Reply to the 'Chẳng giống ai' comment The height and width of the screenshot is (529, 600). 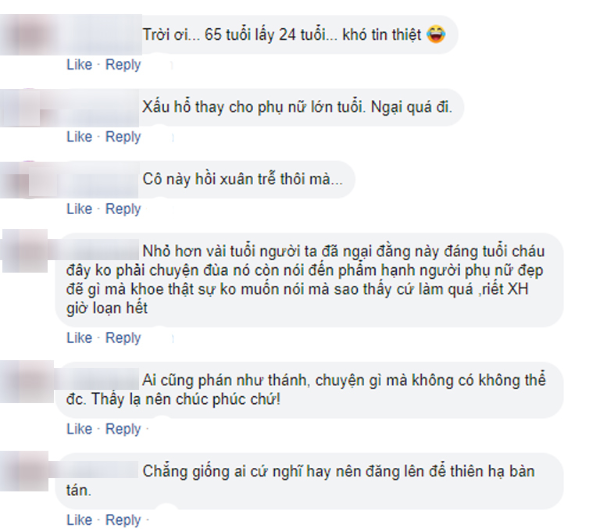123,520
